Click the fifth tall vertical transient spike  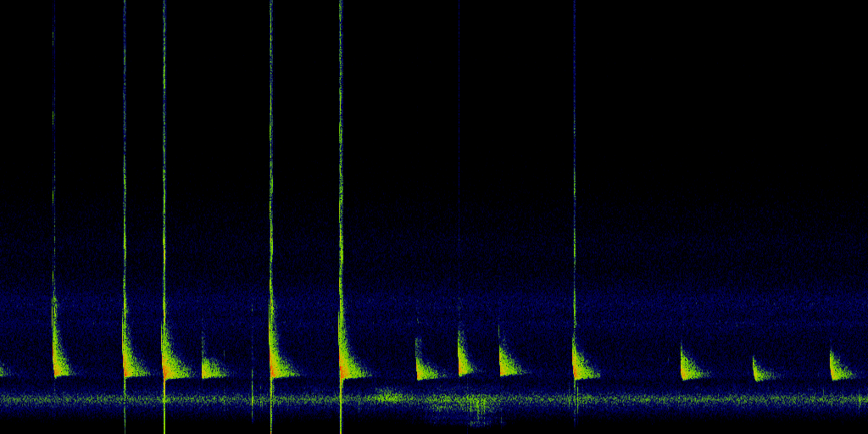pyautogui.click(x=341, y=170)
